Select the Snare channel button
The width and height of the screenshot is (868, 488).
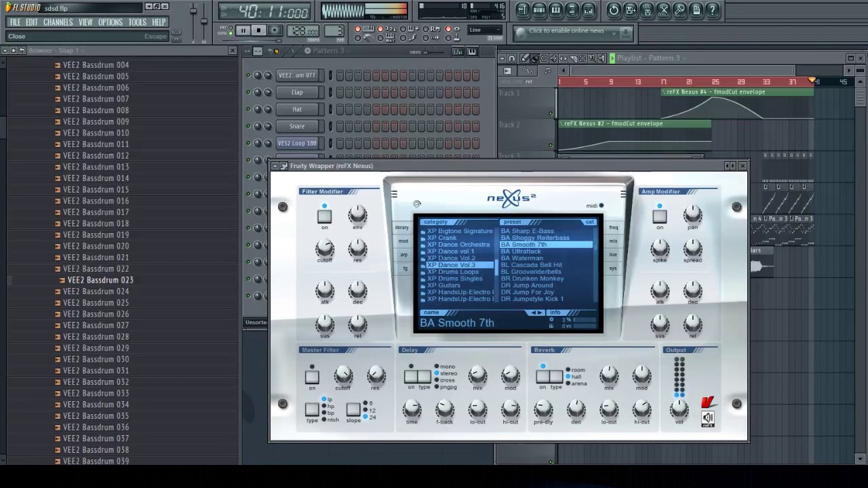297,126
